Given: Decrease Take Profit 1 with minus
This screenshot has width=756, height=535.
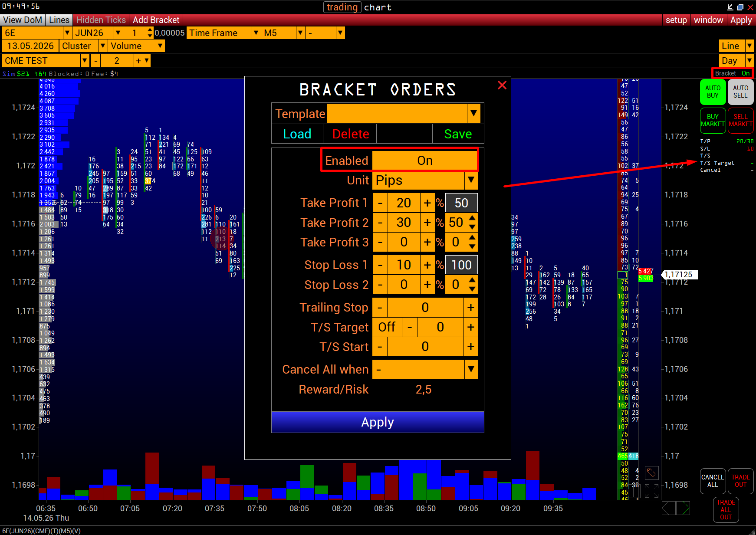Looking at the screenshot, I should tap(380, 203).
